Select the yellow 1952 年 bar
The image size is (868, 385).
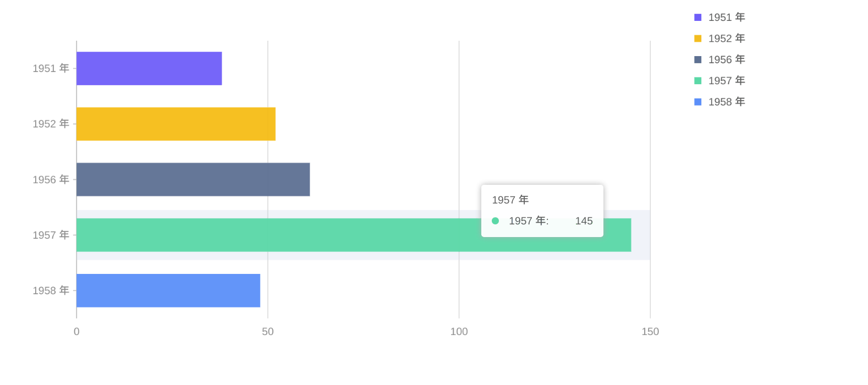pyautogui.click(x=176, y=124)
